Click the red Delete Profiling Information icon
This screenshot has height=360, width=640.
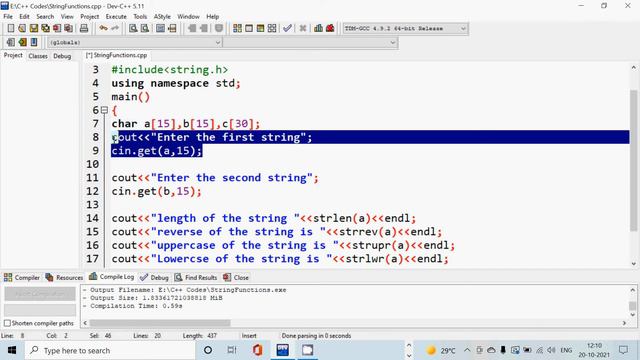330,28
